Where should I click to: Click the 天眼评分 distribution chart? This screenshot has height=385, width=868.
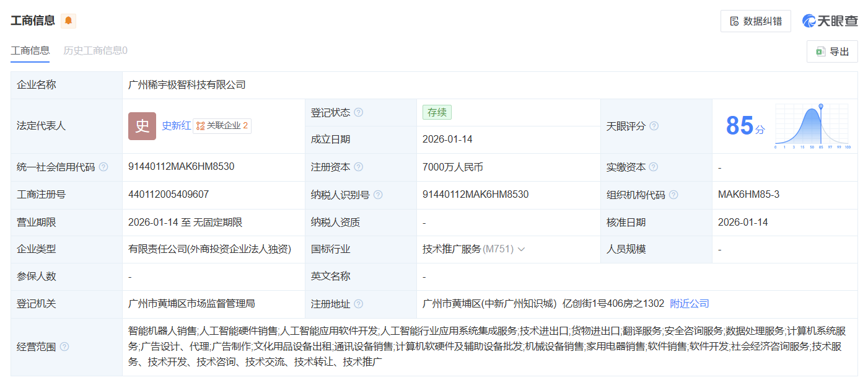(812, 126)
